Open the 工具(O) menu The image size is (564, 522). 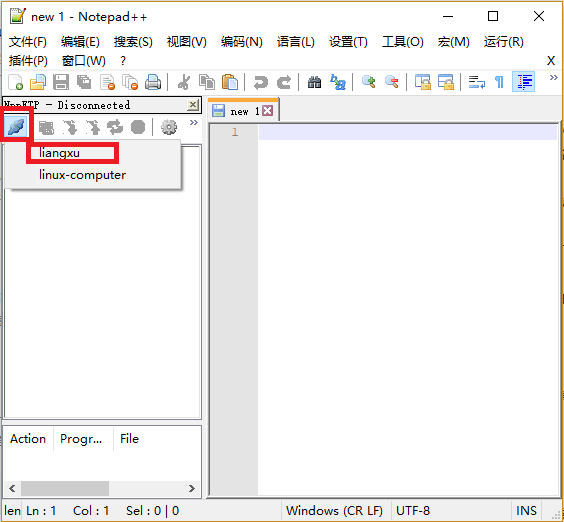pyautogui.click(x=402, y=42)
